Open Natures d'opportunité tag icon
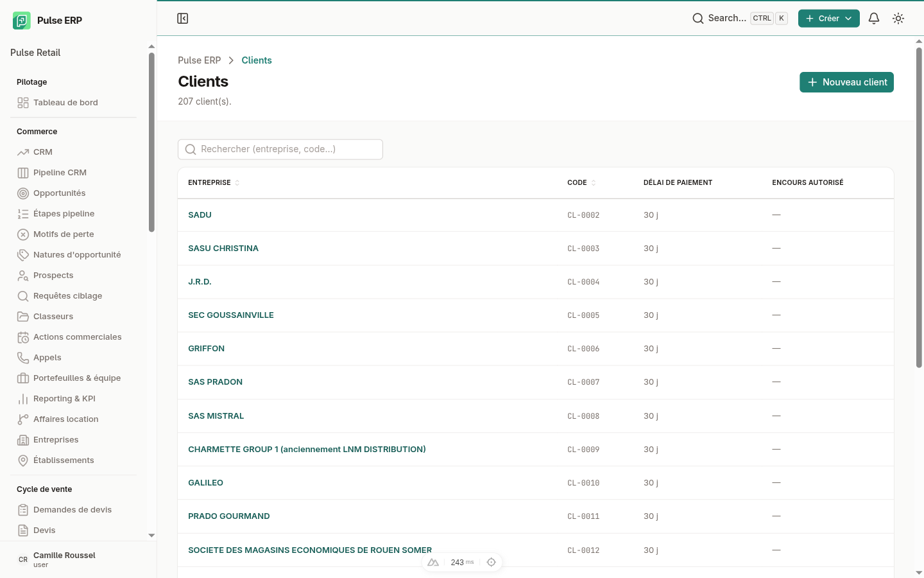Screen dimensions: 924x578 coord(23,255)
